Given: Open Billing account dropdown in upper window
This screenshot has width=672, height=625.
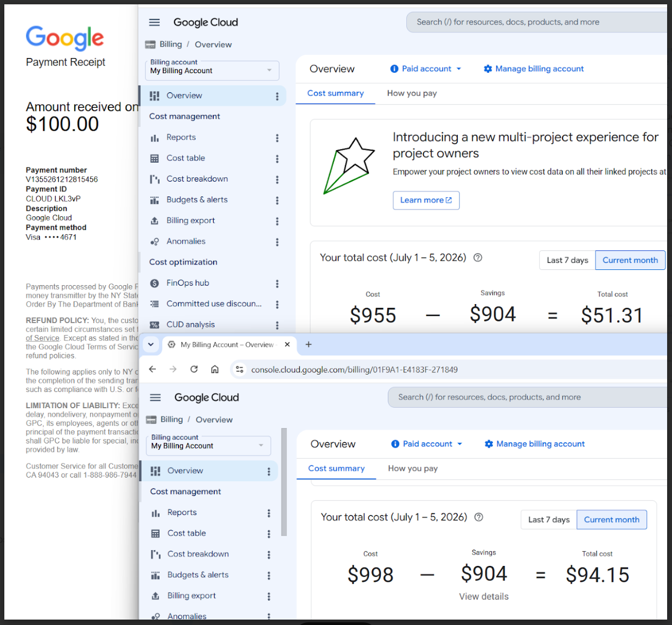Looking at the screenshot, I should pos(212,70).
